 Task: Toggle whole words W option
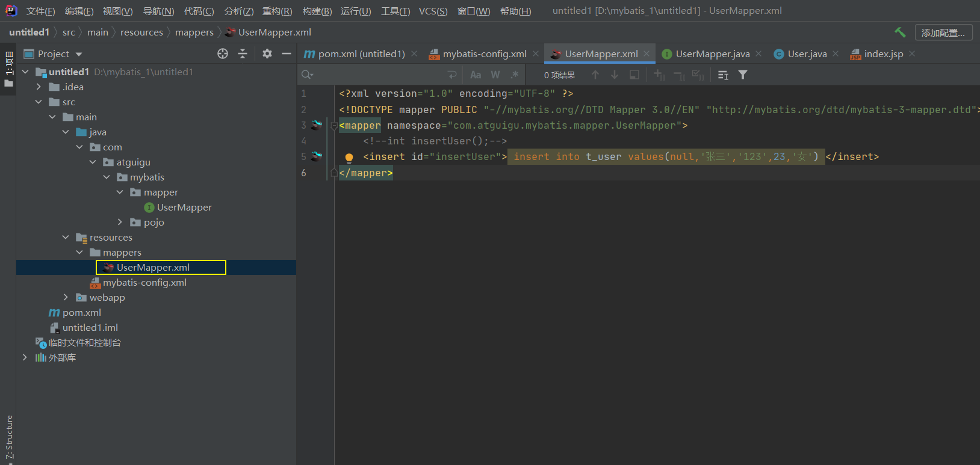click(495, 75)
